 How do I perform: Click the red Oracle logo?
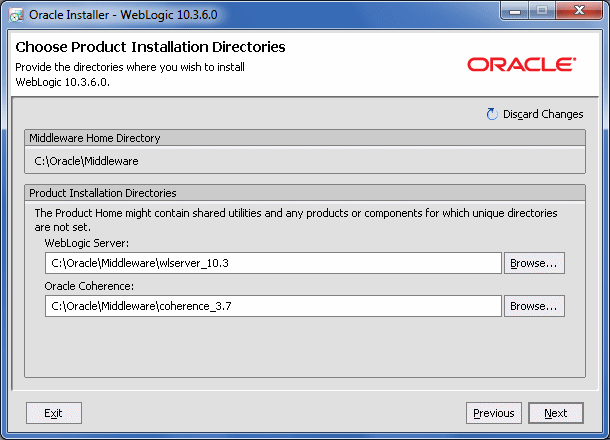pos(520,64)
